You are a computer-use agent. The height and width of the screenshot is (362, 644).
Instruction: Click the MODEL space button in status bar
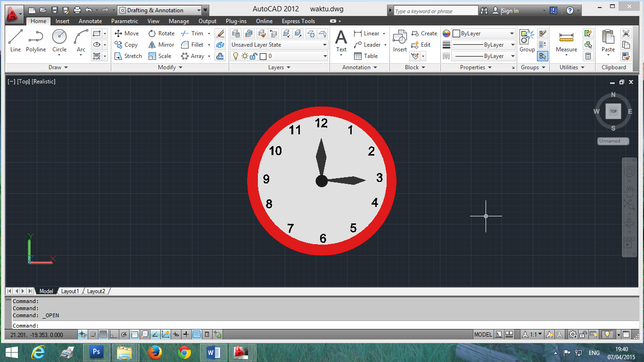tap(483, 335)
